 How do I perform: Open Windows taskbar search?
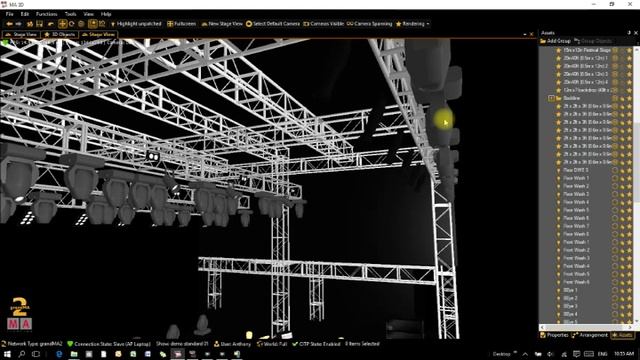(x=22, y=354)
